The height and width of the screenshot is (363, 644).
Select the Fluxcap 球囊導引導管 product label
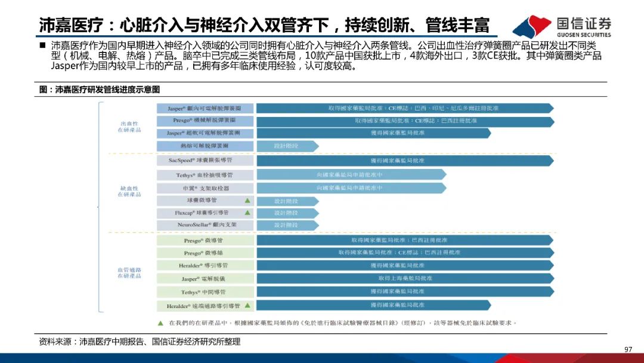[205, 213]
